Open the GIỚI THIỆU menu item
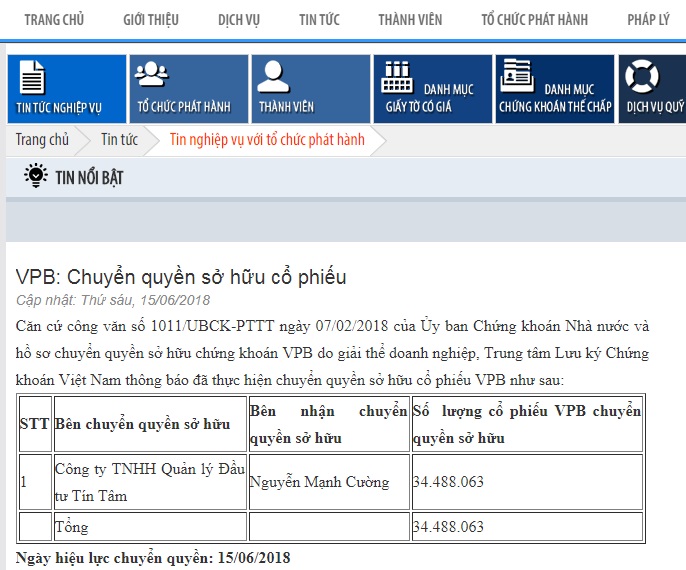Screen dimensions: 686x570 tap(151, 20)
